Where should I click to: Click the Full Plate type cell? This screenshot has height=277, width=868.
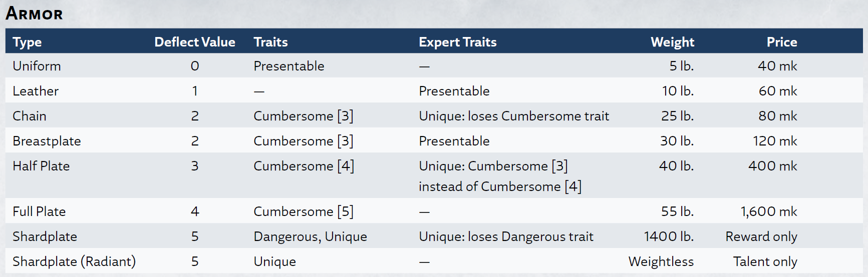(39, 211)
